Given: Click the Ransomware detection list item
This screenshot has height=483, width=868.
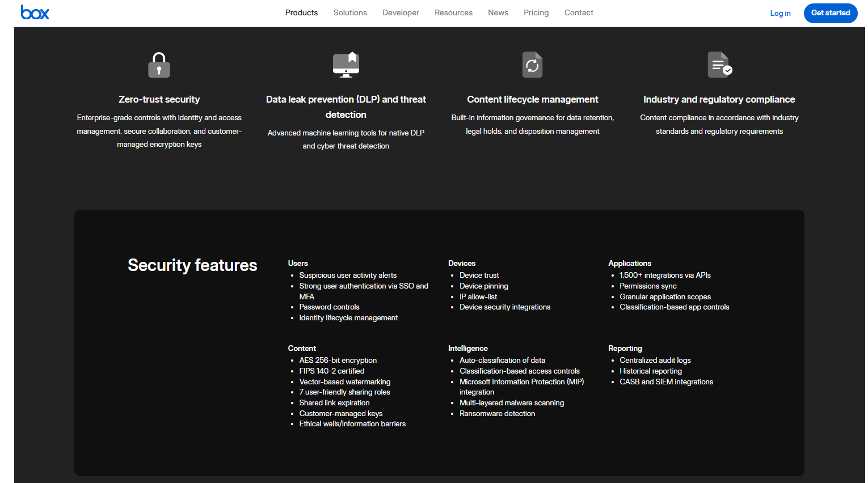Looking at the screenshot, I should pos(498,413).
